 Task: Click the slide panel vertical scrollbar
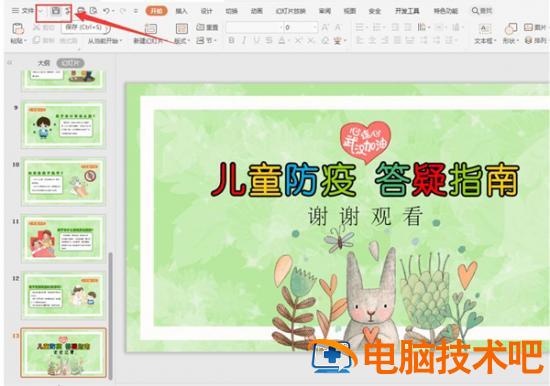coord(111,315)
